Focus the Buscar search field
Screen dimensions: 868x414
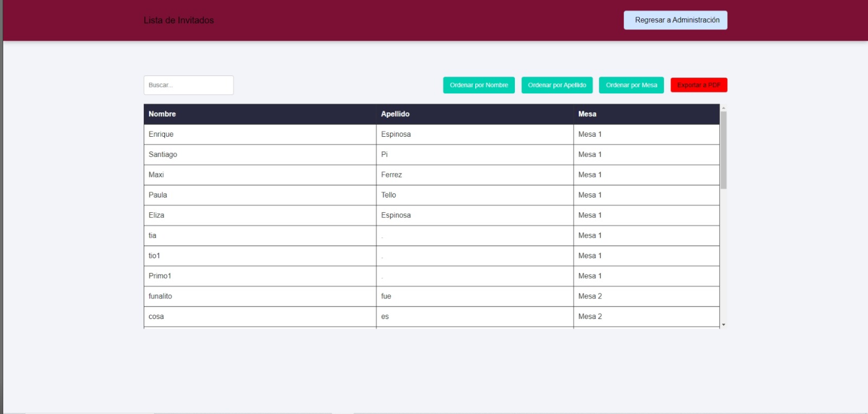pyautogui.click(x=188, y=85)
